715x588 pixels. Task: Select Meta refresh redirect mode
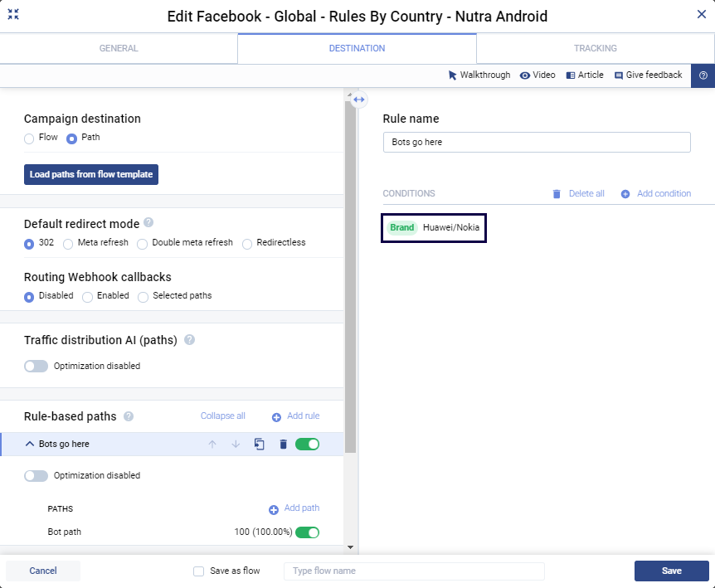point(68,243)
